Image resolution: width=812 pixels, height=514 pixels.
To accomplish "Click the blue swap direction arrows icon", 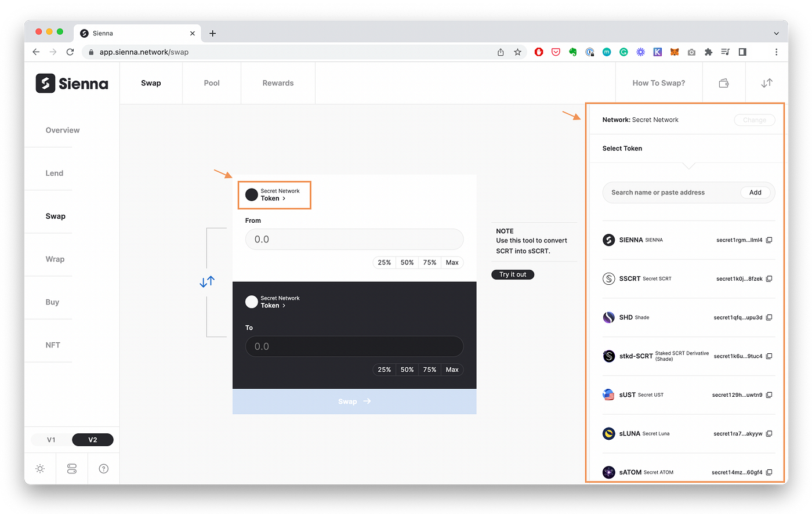I will coord(207,281).
